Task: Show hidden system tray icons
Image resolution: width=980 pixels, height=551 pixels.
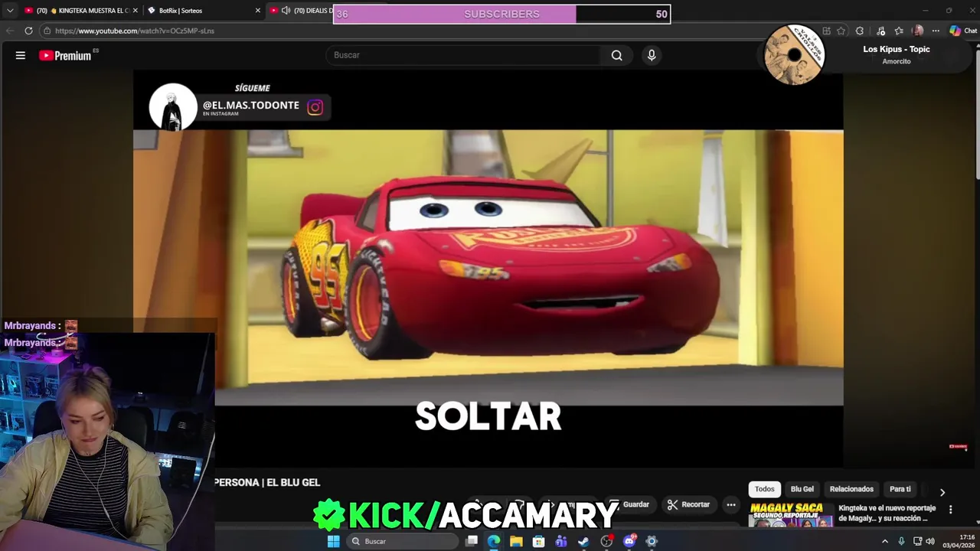Action: click(885, 541)
